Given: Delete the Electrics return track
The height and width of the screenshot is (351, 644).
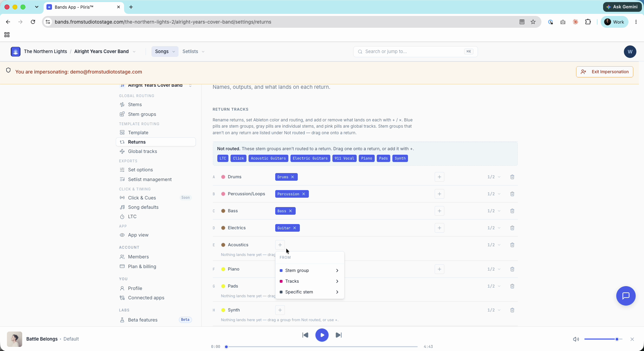Looking at the screenshot, I should [x=512, y=228].
